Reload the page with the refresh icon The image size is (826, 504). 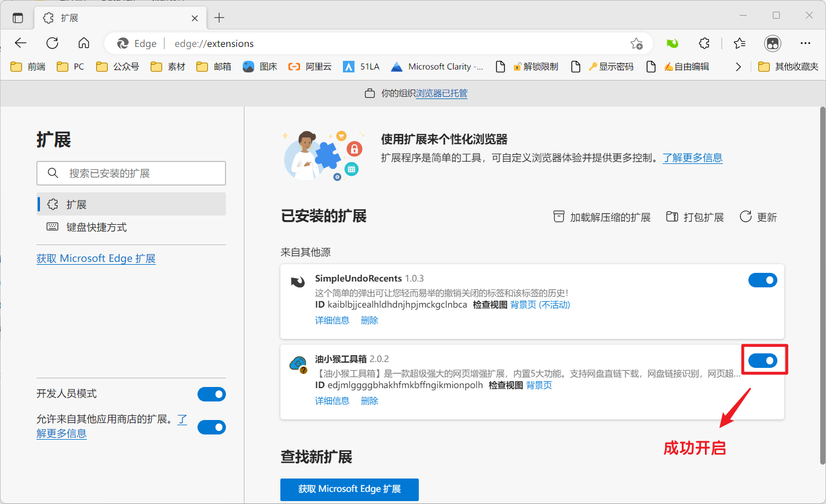tap(52, 43)
